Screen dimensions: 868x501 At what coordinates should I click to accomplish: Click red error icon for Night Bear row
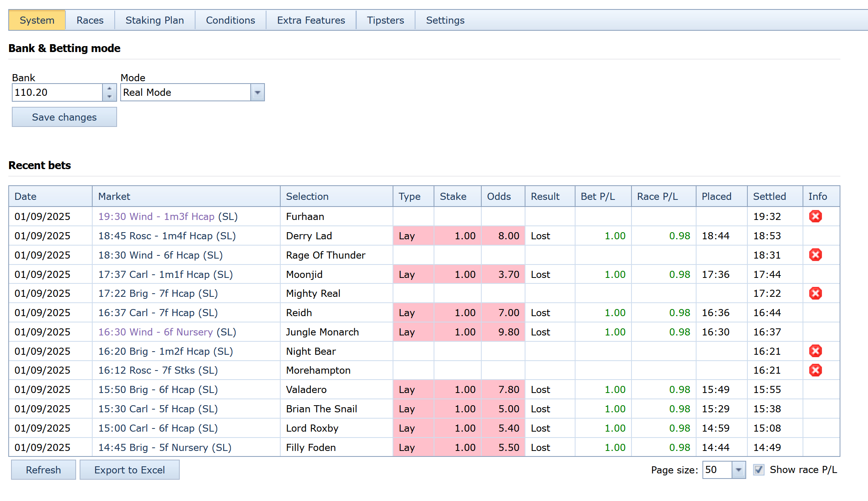815,351
